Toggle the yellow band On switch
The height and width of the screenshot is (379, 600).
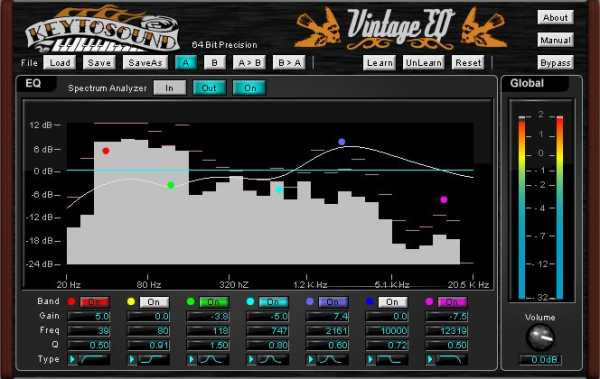coord(154,302)
